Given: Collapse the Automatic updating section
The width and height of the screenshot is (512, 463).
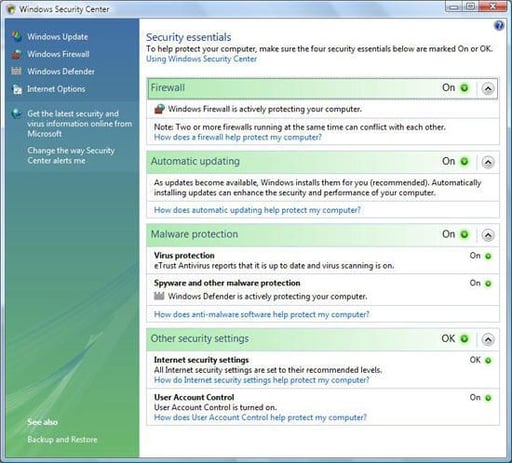Looking at the screenshot, I should (488, 162).
